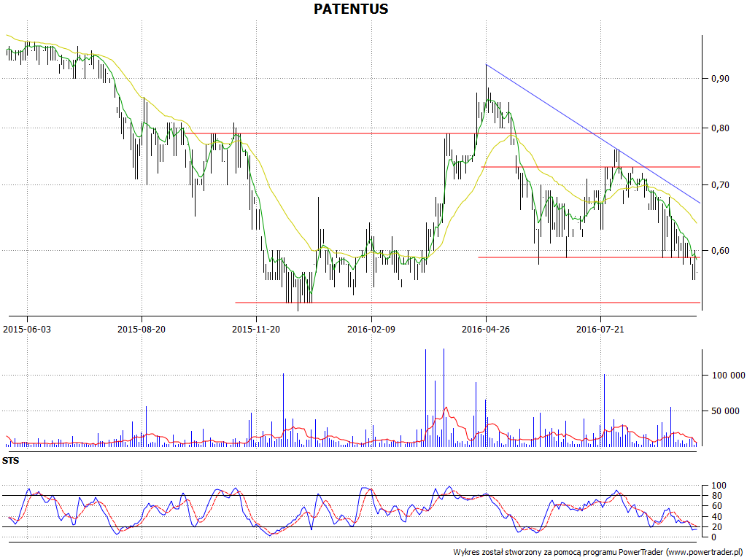Click the 0,70 price axis label
This screenshot has width=747, height=560.
[x=720, y=184]
